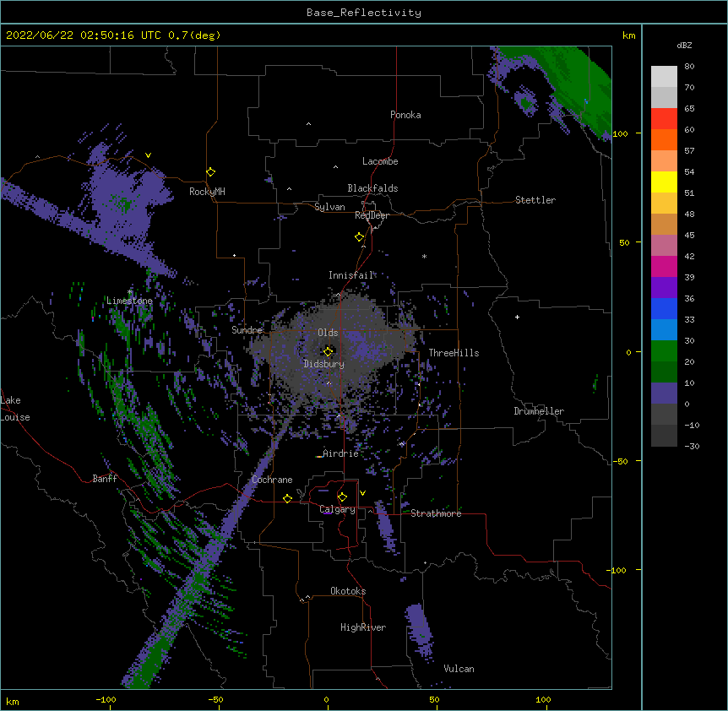Image resolution: width=728 pixels, height=711 pixels.
Task: Click the Okotoks label
Action: point(348,591)
